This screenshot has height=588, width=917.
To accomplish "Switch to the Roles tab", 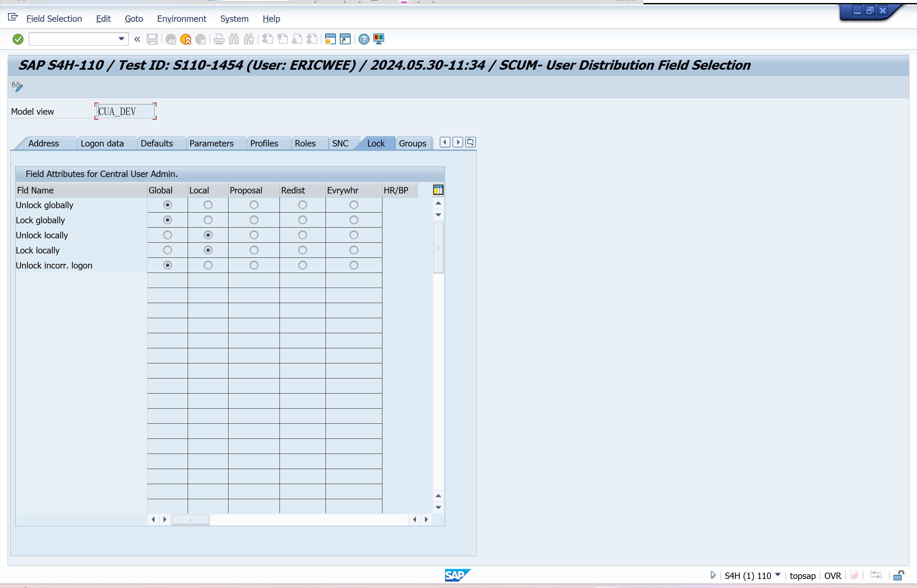I will pyautogui.click(x=305, y=143).
